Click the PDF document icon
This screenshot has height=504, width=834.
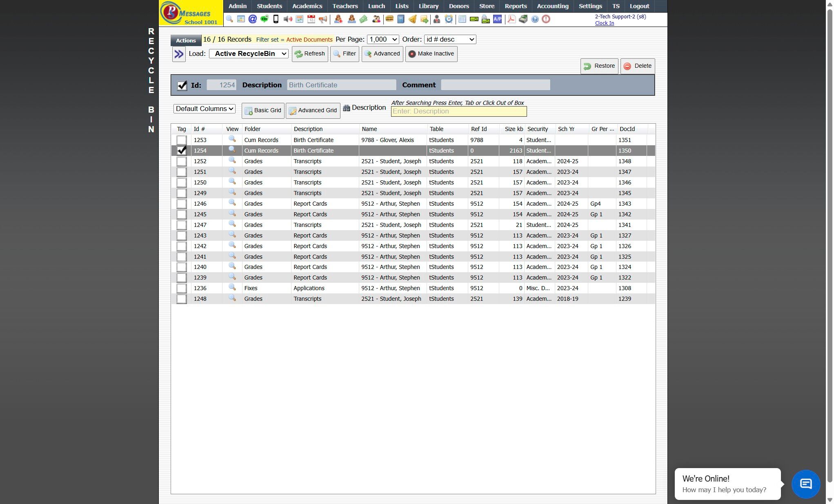[511, 19]
